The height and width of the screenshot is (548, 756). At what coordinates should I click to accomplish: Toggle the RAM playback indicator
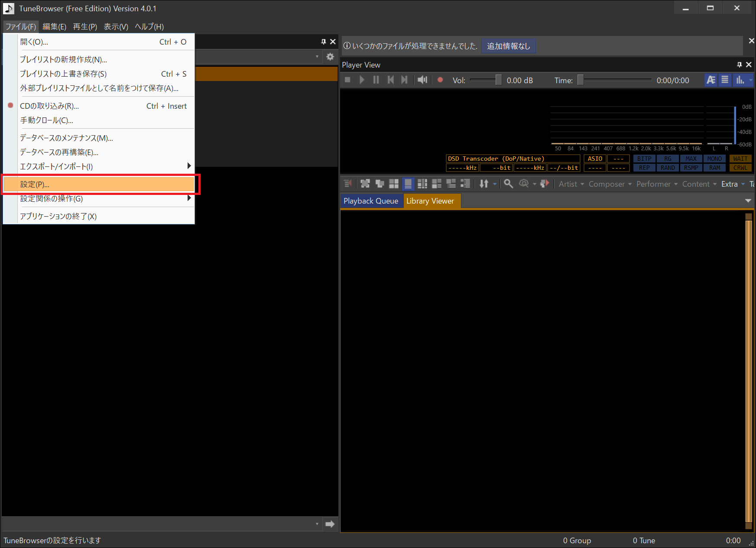pyautogui.click(x=714, y=168)
